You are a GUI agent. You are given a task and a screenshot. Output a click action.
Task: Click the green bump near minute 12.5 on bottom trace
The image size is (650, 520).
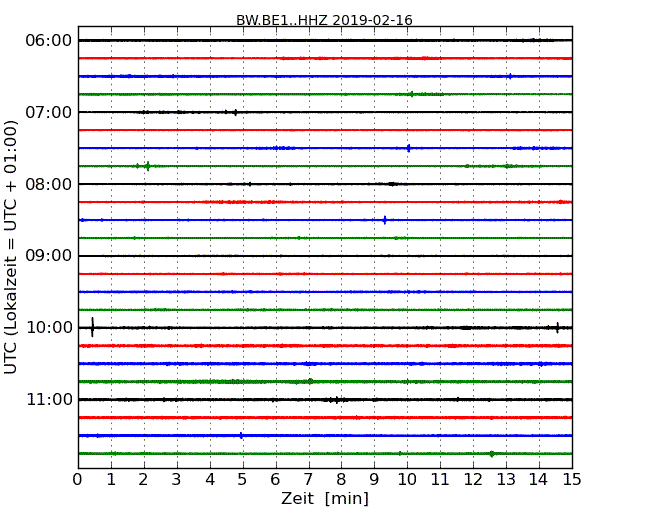492,454
